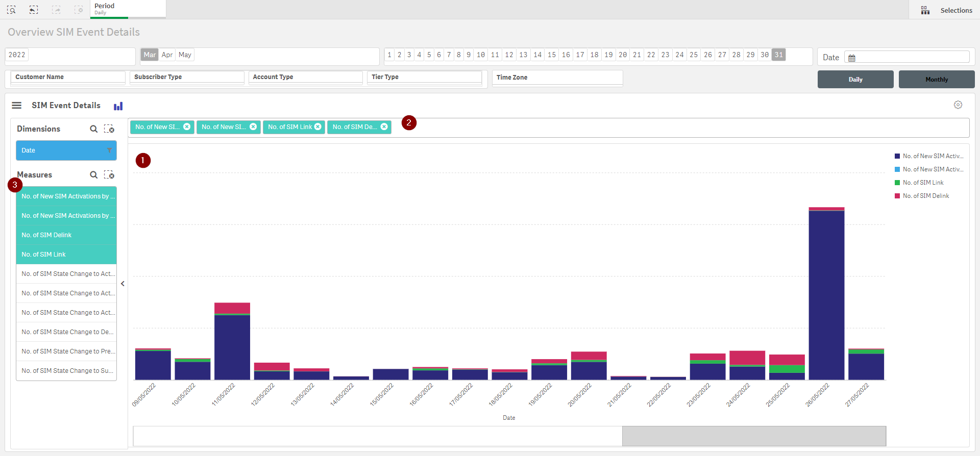
Task: Open the SIM Event Details hamburger menu
Action: [x=16, y=105]
